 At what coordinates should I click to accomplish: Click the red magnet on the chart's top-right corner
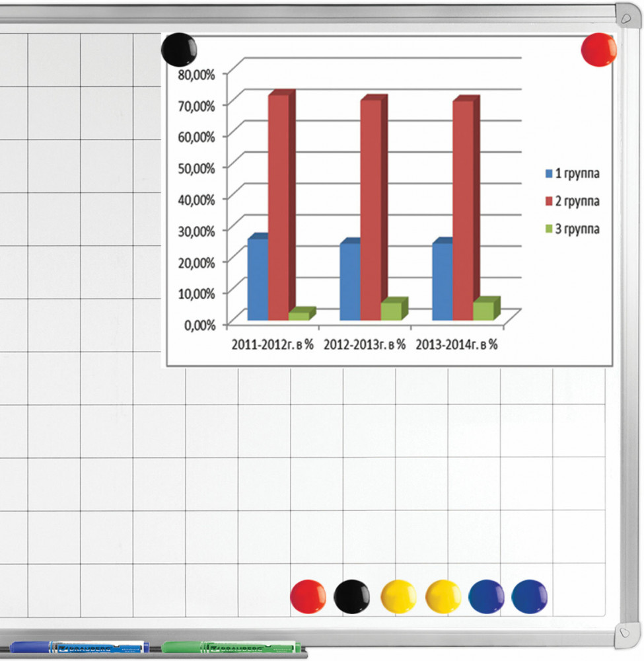(x=598, y=50)
